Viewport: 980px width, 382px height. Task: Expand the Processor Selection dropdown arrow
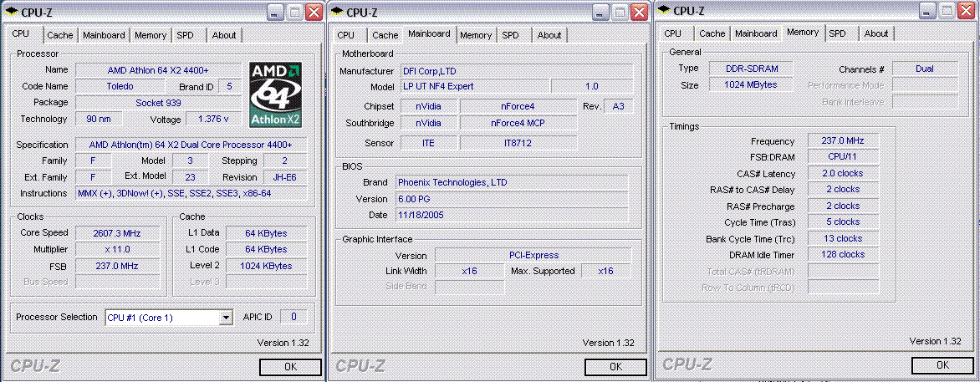tap(226, 318)
